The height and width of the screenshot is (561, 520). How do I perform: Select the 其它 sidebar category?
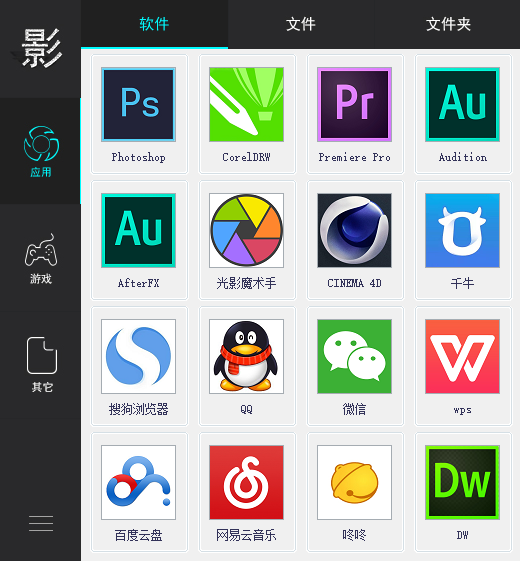[40, 365]
